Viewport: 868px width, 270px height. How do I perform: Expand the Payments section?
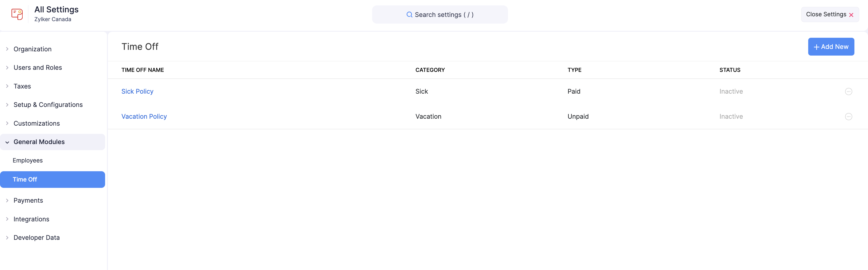pyautogui.click(x=7, y=201)
